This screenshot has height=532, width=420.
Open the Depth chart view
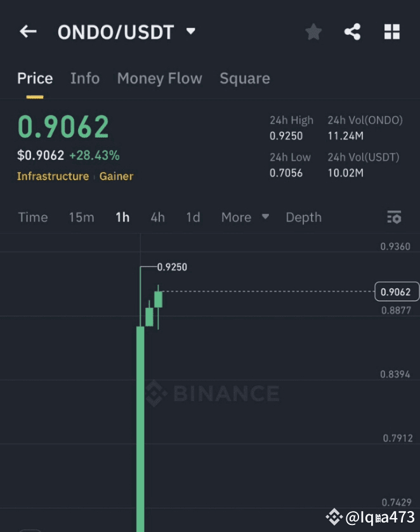point(303,217)
